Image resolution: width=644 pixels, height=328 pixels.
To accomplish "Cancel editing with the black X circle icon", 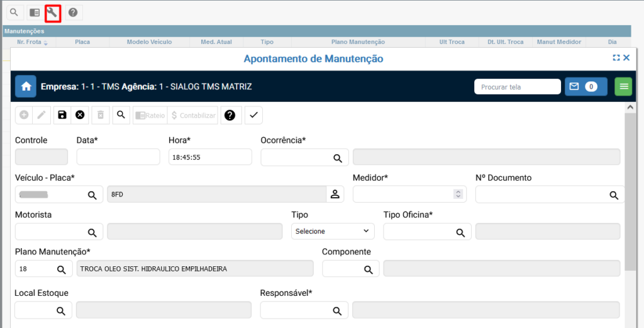I will point(80,115).
